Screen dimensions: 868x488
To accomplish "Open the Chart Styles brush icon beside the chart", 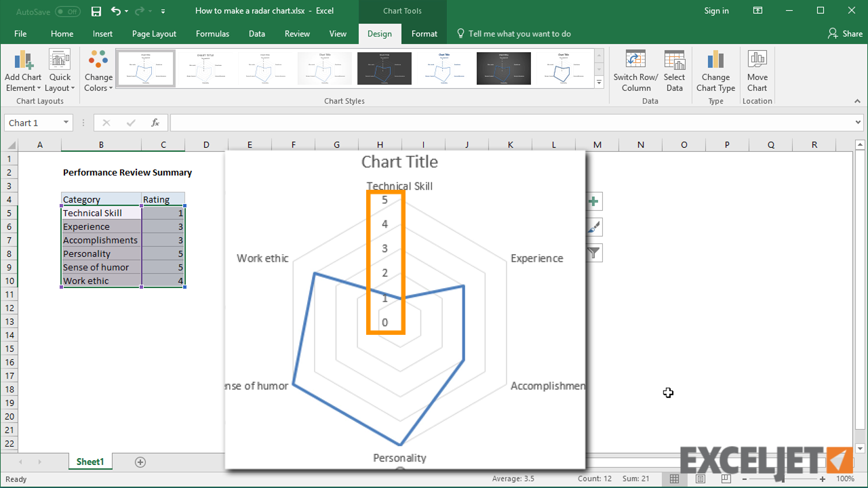I will [593, 227].
